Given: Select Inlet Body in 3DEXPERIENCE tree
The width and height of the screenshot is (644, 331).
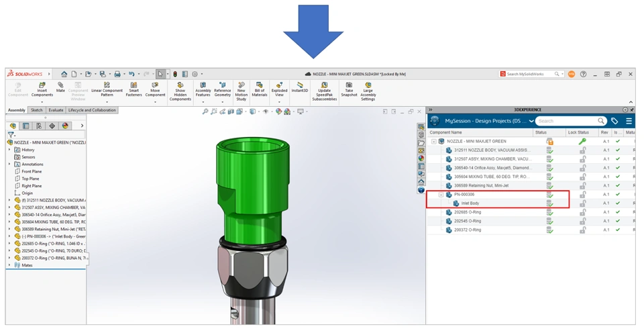Looking at the screenshot, I should (470, 203).
